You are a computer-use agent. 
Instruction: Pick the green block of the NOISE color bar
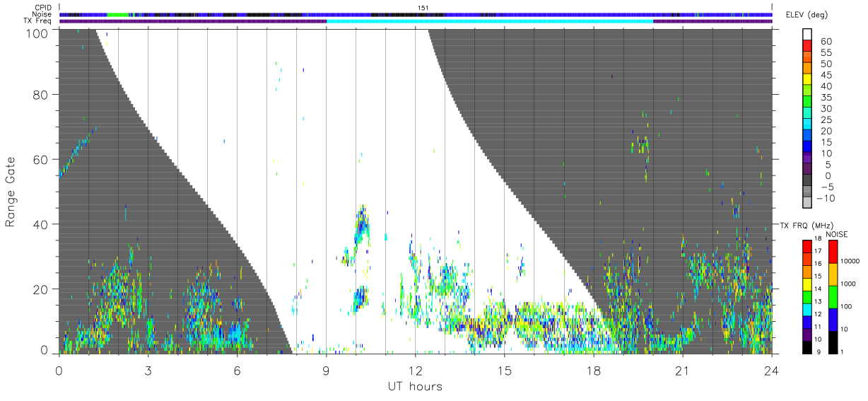click(834, 297)
